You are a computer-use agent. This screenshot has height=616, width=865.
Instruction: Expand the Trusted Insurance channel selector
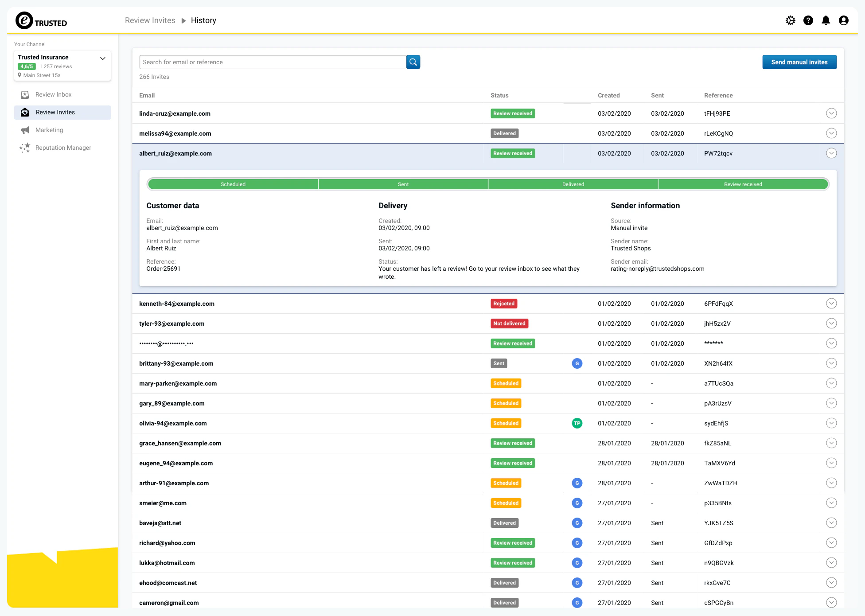tap(102, 58)
